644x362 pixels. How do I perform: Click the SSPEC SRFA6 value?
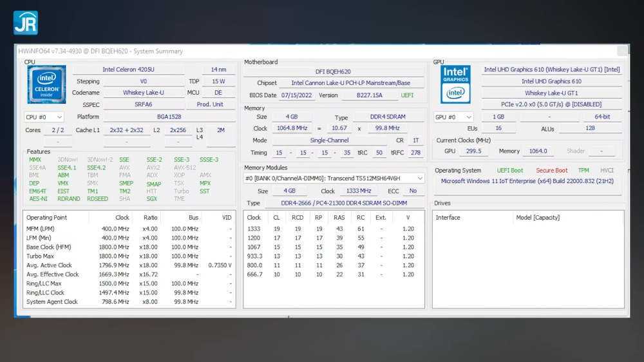click(x=144, y=104)
